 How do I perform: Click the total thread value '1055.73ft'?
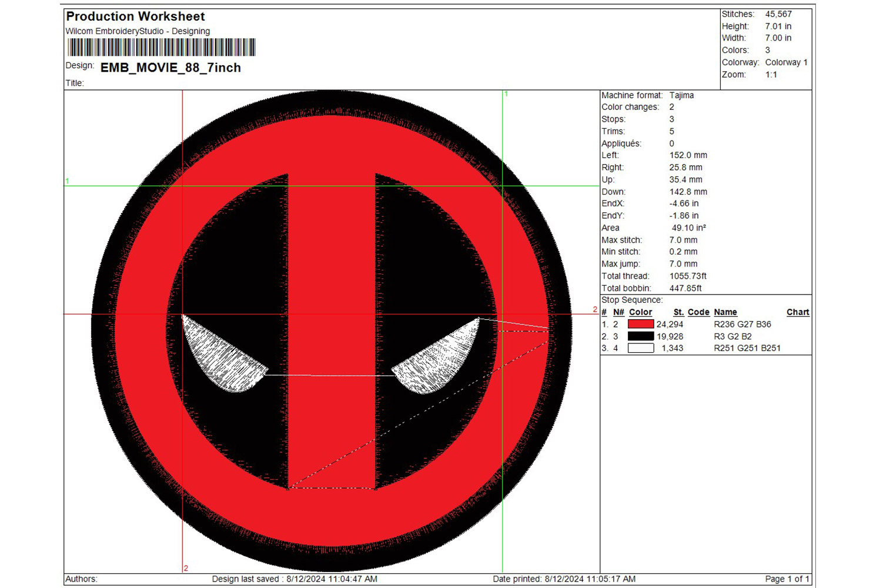click(688, 276)
